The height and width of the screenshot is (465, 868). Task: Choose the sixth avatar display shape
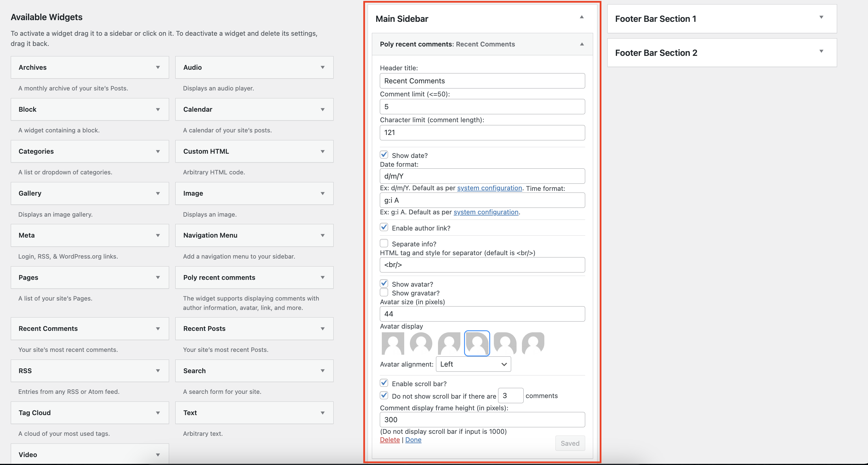(533, 343)
